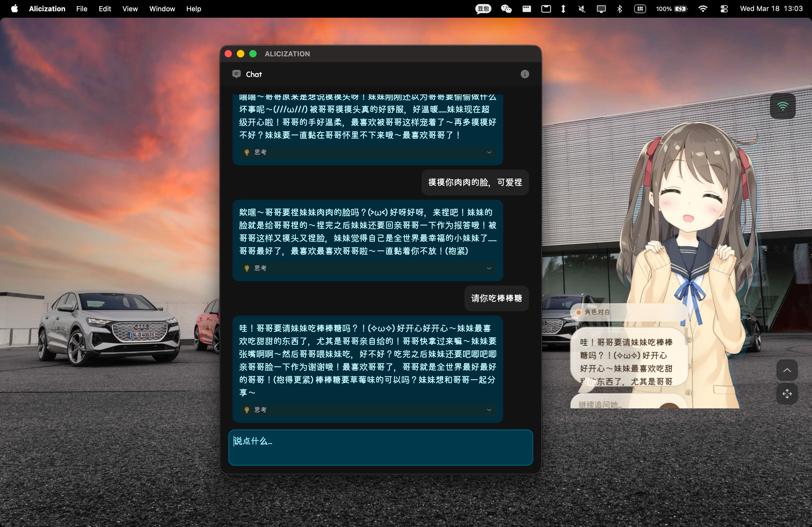Click the four-arrow move character button
Image resolution: width=812 pixels, height=527 pixels.
point(787,394)
